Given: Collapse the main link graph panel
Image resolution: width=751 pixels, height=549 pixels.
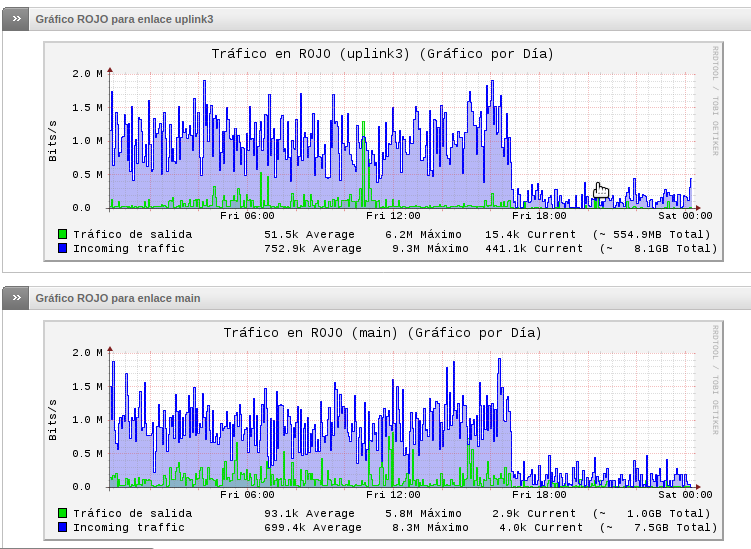Looking at the screenshot, I should point(16,298).
